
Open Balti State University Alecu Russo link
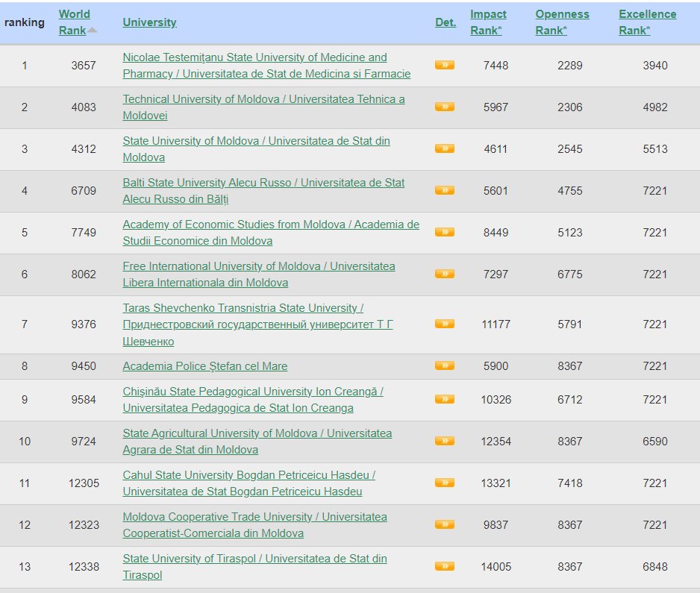click(263, 190)
